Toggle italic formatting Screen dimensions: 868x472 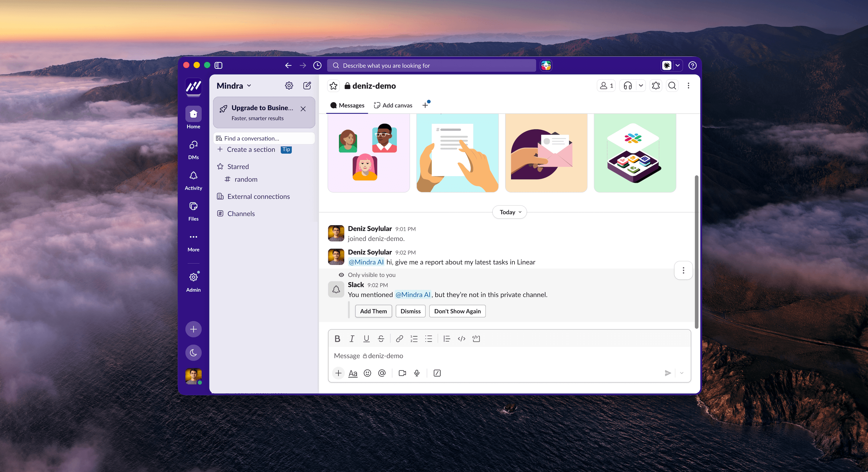[352, 339]
